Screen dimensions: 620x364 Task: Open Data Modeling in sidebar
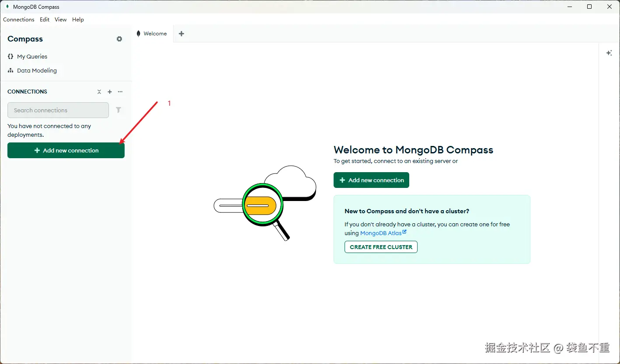click(32, 70)
